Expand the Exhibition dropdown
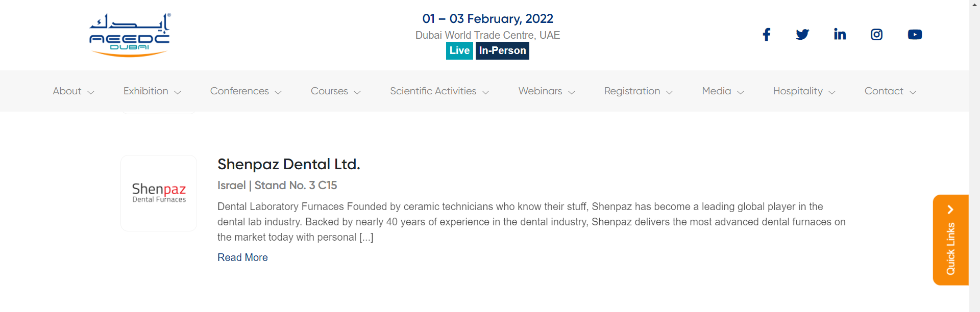 click(x=152, y=91)
